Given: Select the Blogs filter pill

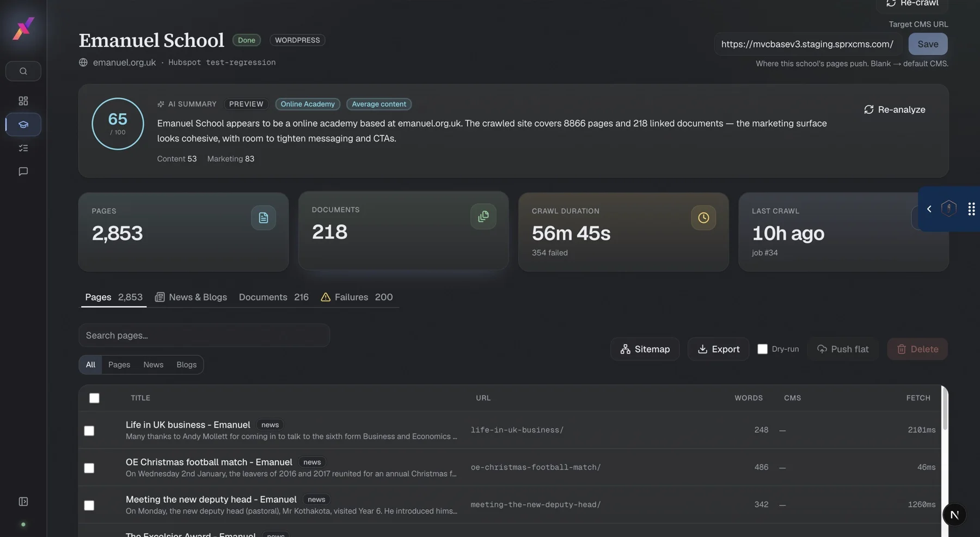Looking at the screenshot, I should coord(186,365).
